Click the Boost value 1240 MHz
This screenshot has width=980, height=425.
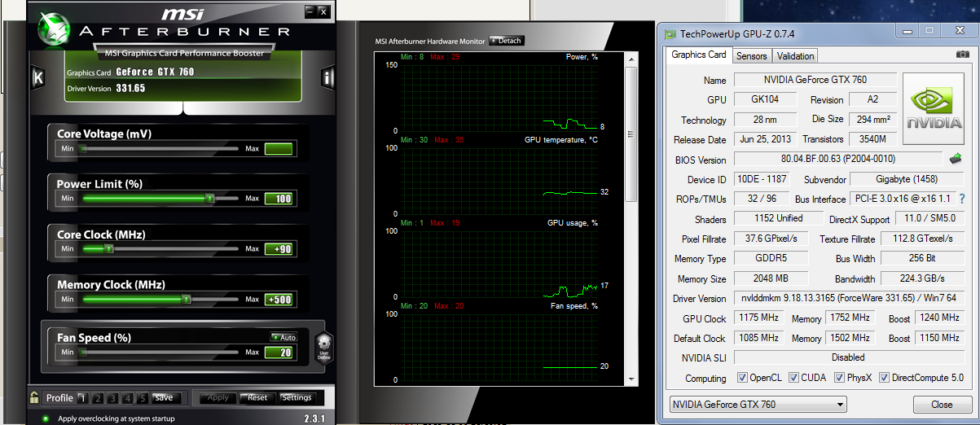[940, 318]
